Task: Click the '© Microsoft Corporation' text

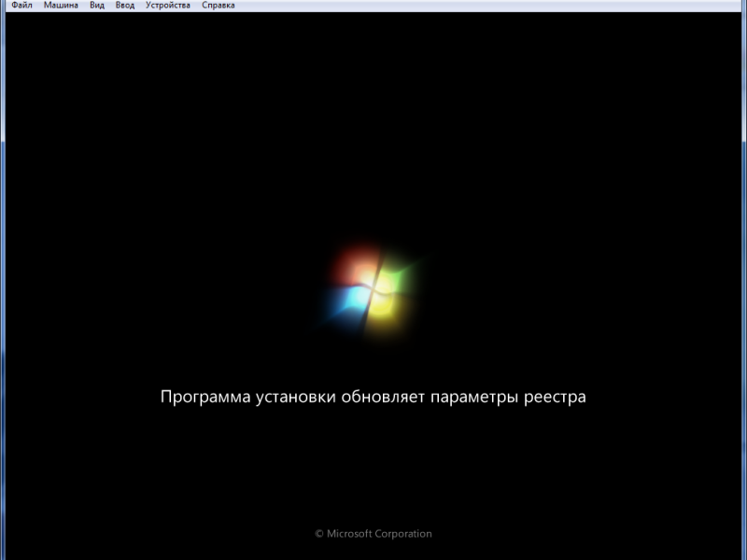Action: click(x=373, y=534)
